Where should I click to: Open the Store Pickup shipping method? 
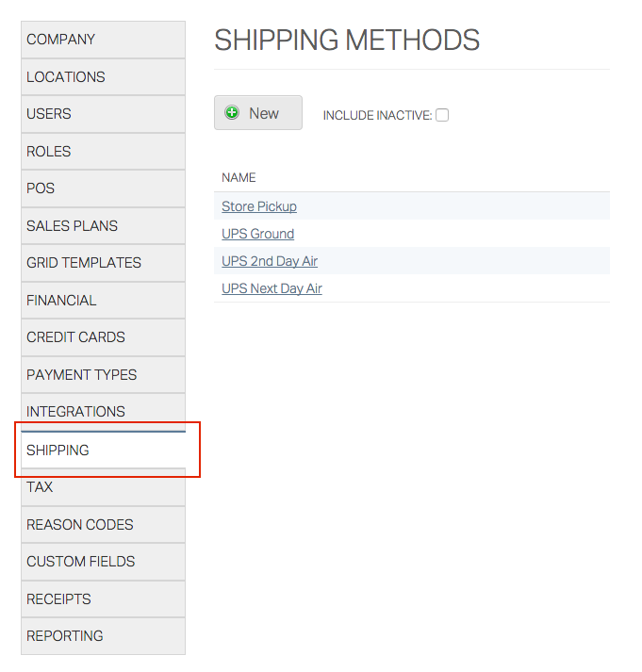(x=259, y=206)
